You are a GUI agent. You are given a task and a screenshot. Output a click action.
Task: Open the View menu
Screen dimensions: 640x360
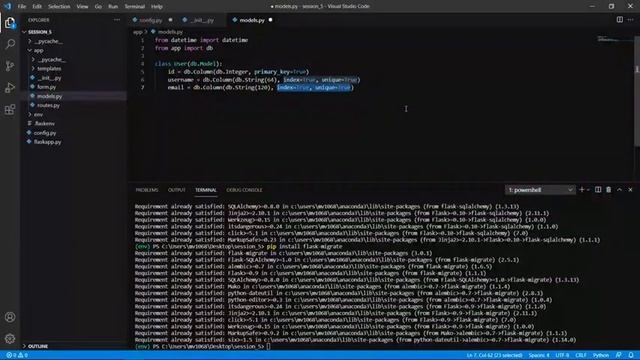[82, 7]
